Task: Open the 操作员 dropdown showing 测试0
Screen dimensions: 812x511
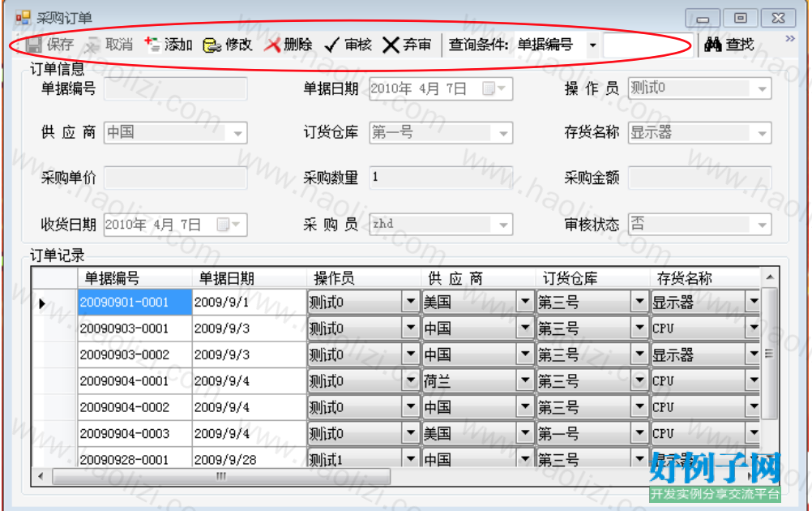Action: [x=762, y=88]
